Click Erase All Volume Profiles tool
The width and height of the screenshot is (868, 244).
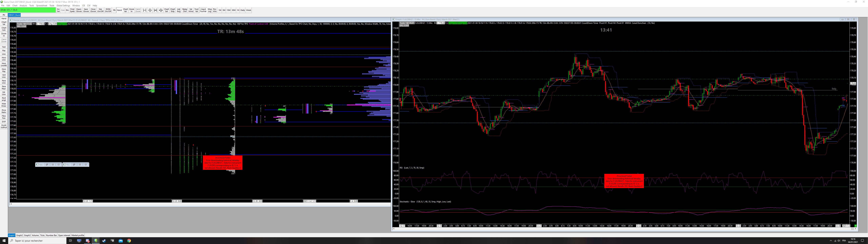(x=4, y=126)
